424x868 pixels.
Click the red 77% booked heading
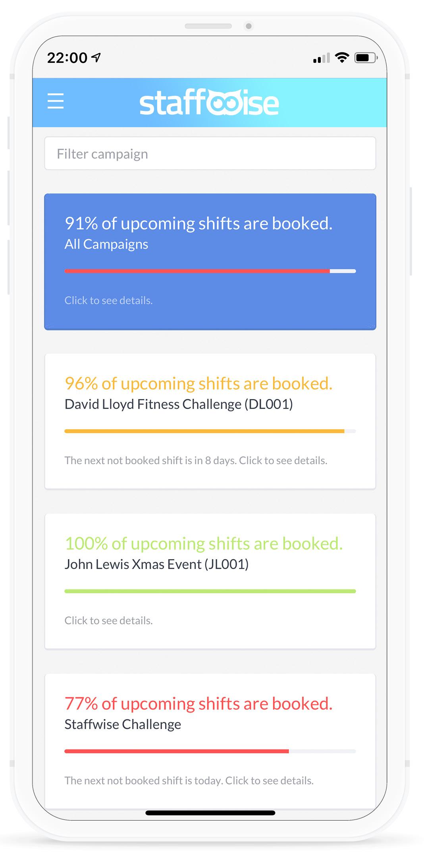[x=198, y=704]
